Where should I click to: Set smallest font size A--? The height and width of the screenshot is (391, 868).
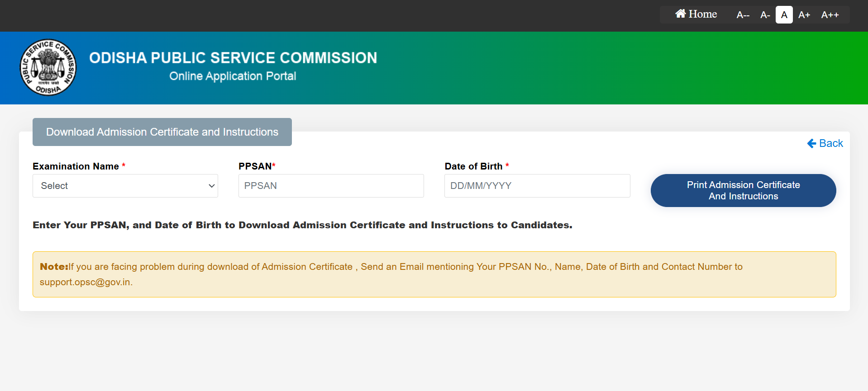(743, 15)
